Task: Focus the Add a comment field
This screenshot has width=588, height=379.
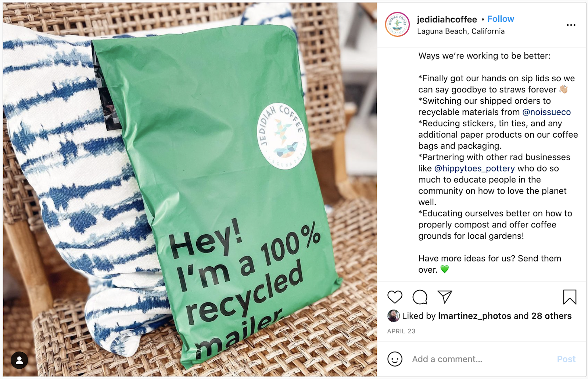Action: (481, 359)
